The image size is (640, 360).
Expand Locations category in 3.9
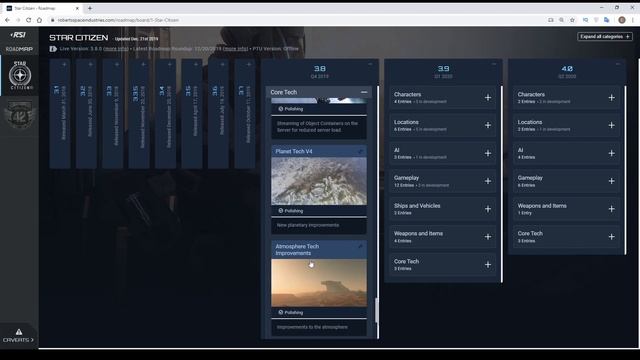(488, 125)
